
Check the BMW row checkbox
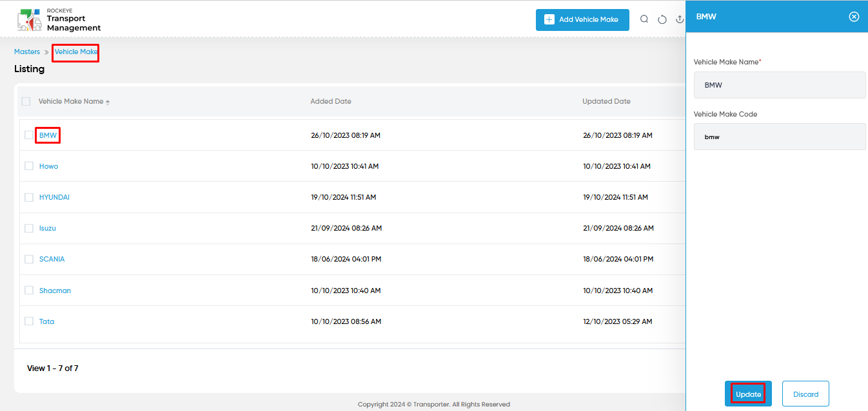[29, 135]
